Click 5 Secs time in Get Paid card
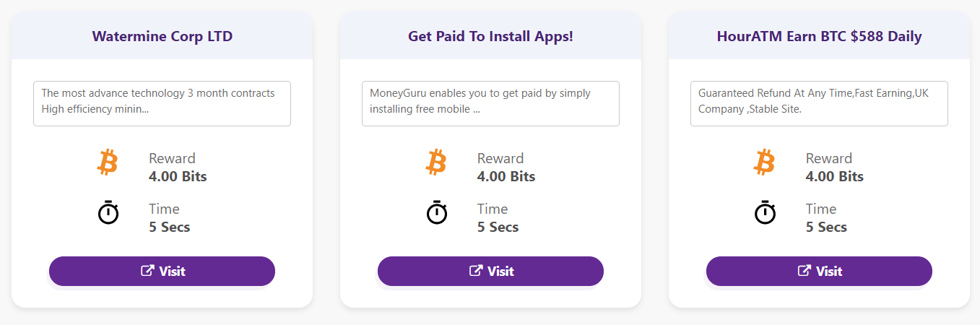 [x=498, y=227]
